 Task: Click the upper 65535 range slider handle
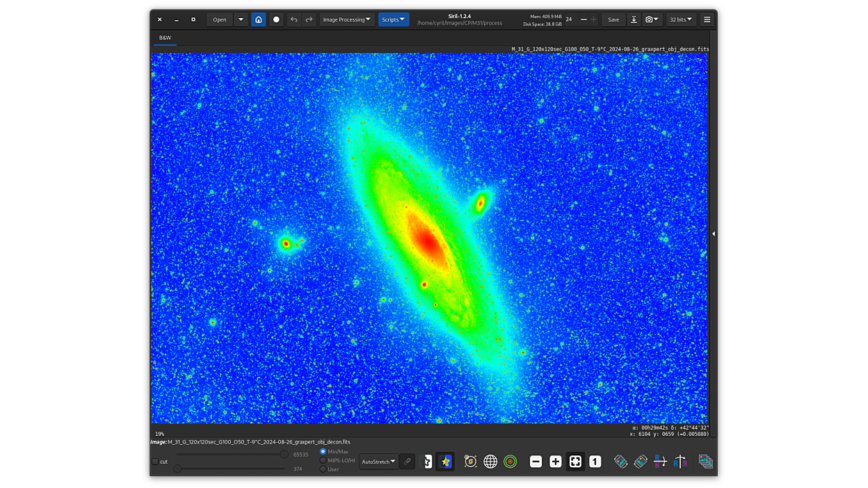coord(284,455)
